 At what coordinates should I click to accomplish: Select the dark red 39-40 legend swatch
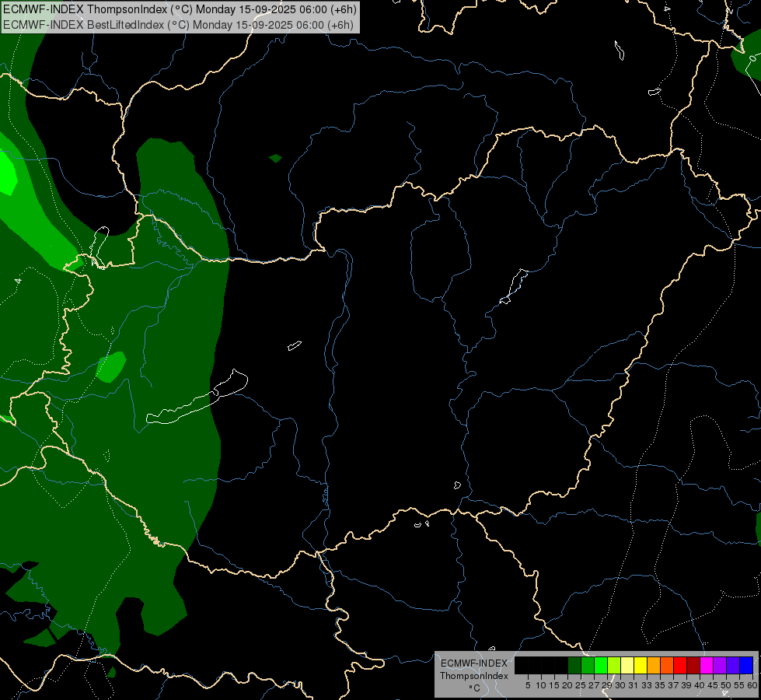[x=693, y=665]
